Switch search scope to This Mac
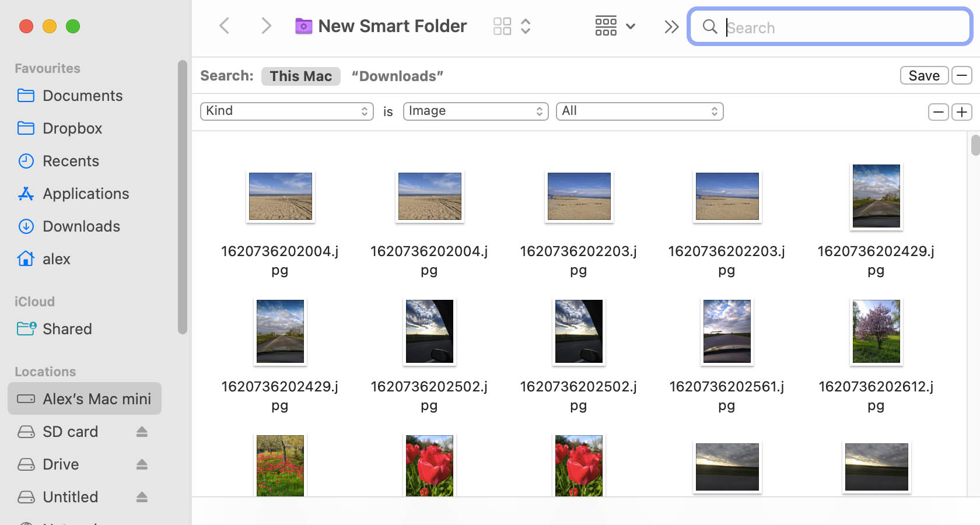Image resolution: width=980 pixels, height=525 pixels. point(300,76)
